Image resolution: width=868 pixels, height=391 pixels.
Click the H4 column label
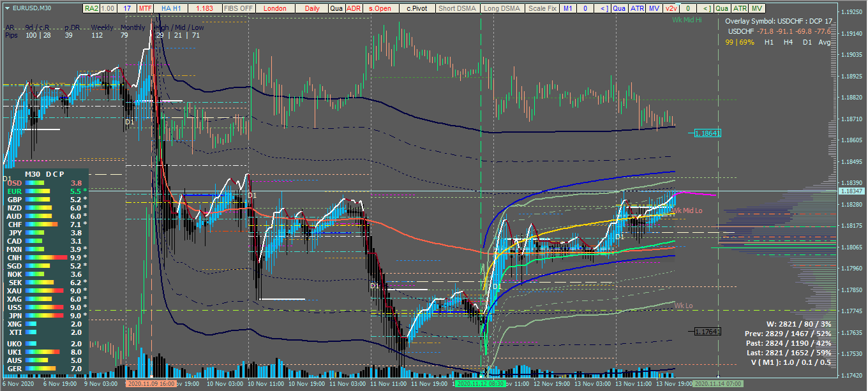(788, 42)
